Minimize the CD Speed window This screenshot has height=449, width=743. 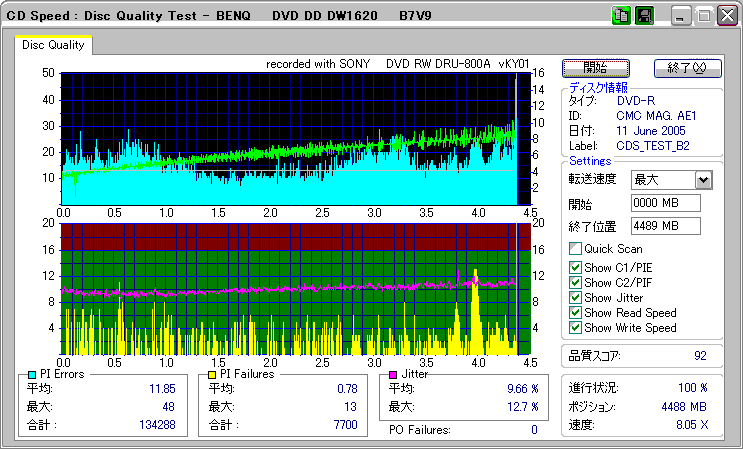pos(682,17)
